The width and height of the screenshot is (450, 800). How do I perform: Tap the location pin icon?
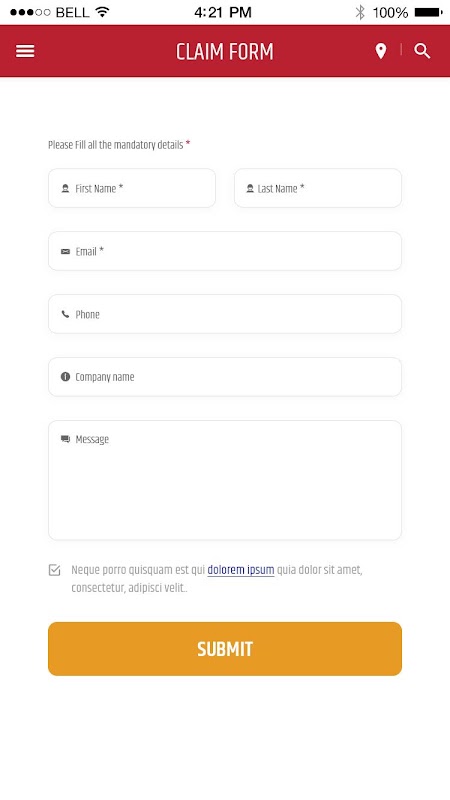point(381,51)
